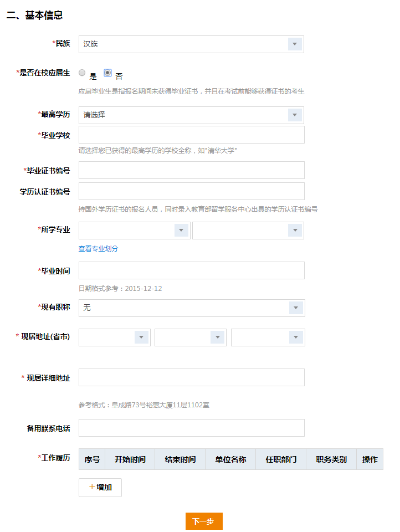Image resolution: width=400 pixels, height=532 pixels.
Task: Open the middle 现居地址 city dropdown
Action: click(190, 337)
